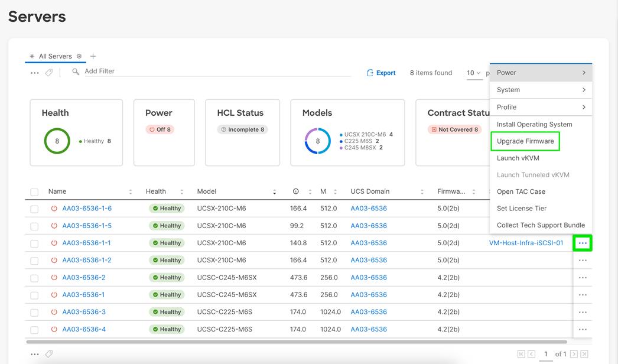Check the box for AA03-6536-2
The height and width of the screenshot is (364, 618).
(34, 278)
